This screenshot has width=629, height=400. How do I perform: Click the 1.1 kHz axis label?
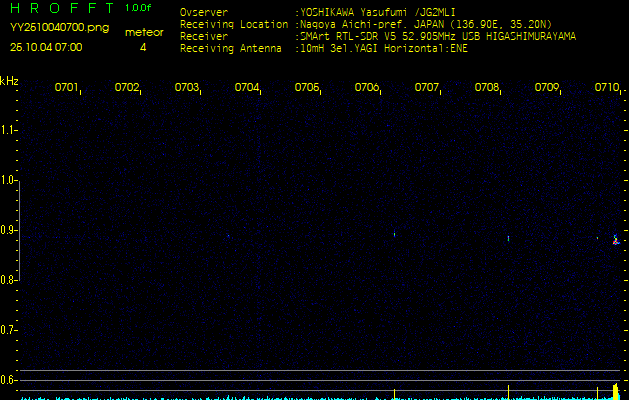[x=7, y=130]
